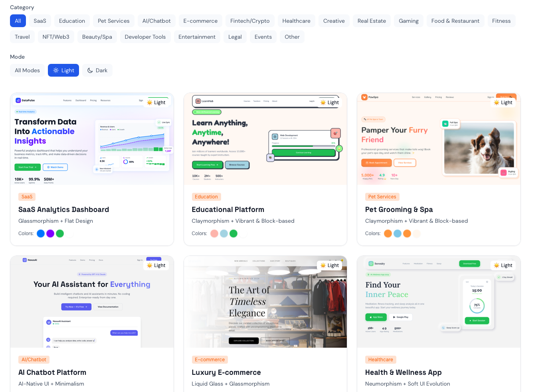Open AI Chatbot Platform preview thumbnail
538x392 pixels.
pos(92,302)
